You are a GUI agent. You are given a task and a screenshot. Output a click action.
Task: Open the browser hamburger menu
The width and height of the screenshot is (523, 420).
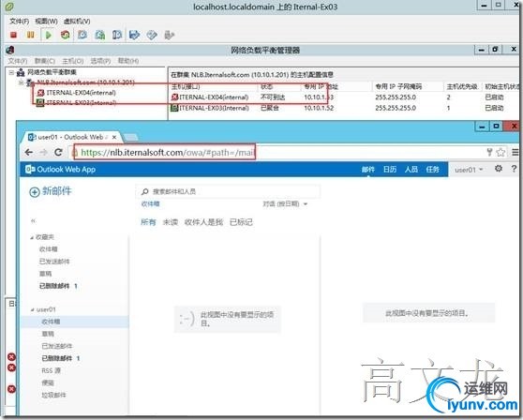coord(516,153)
